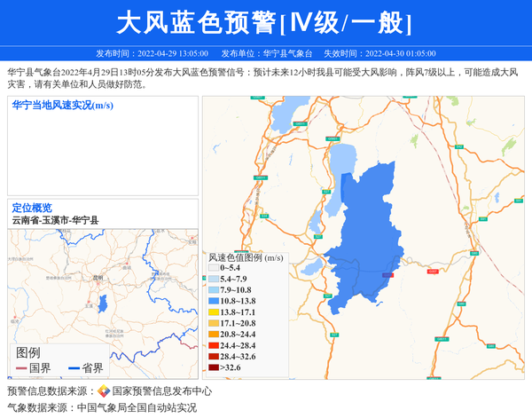Select the 24.4~28.4 red legend swatch
Viewport: 532px width, 418px height.
(213, 345)
